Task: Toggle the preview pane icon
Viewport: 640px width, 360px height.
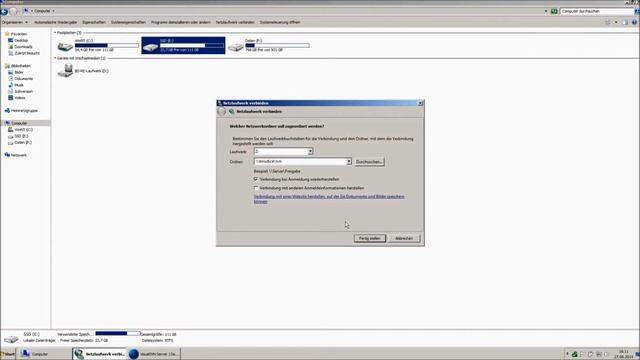Action: click(625, 22)
